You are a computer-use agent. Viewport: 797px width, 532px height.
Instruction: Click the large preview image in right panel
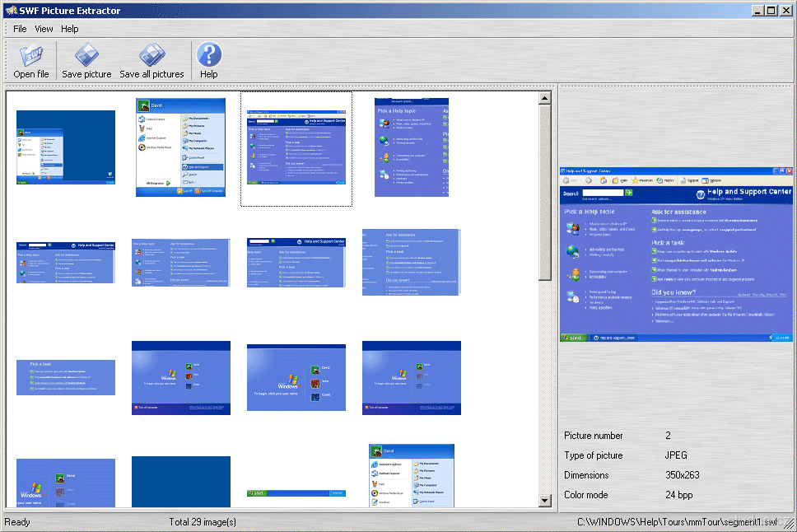coord(676,254)
